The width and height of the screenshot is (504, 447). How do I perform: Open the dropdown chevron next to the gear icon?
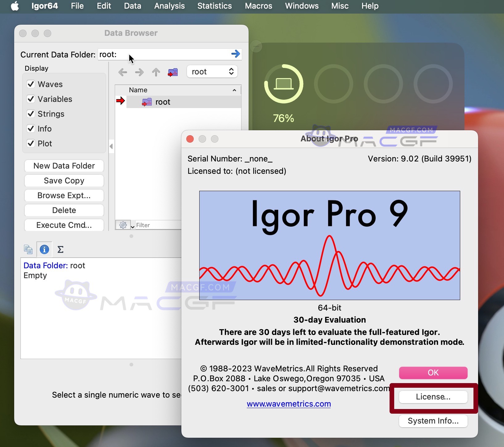(x=132, y=226)
